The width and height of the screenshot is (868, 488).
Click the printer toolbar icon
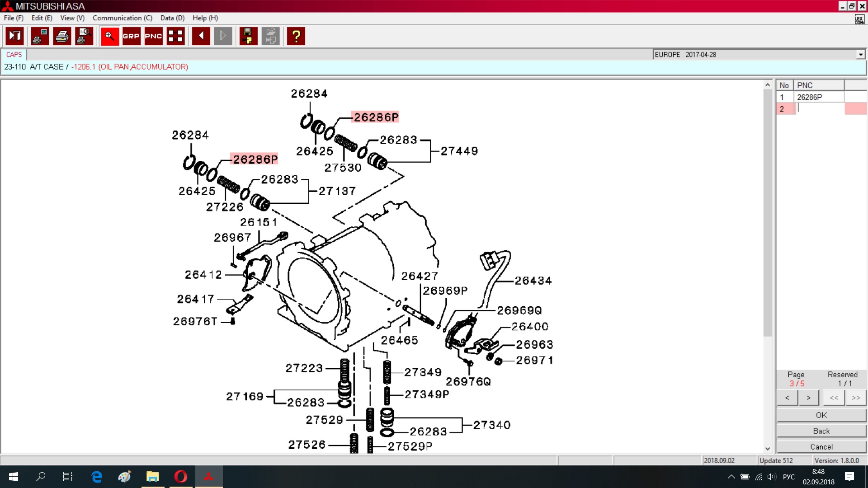tap(62, 36)
